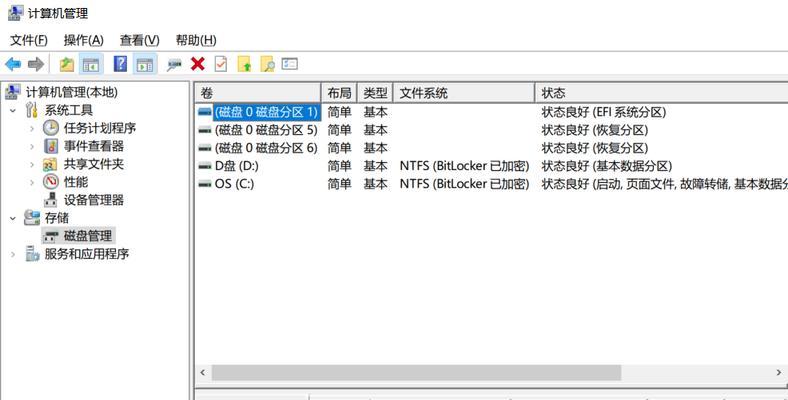Click the Back arrow toolbar icon
Image resolution: width=788 pixels, height=400 pixels.
[x=13, y=64]
